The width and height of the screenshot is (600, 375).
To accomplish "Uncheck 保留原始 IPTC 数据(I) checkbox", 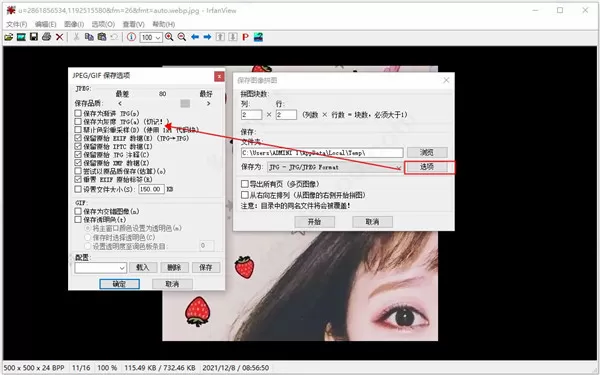I will tap(78, 146).
